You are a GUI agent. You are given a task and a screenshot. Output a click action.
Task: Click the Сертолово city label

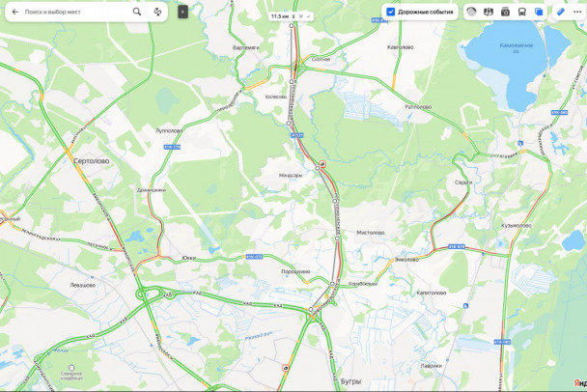pos(92,161)
